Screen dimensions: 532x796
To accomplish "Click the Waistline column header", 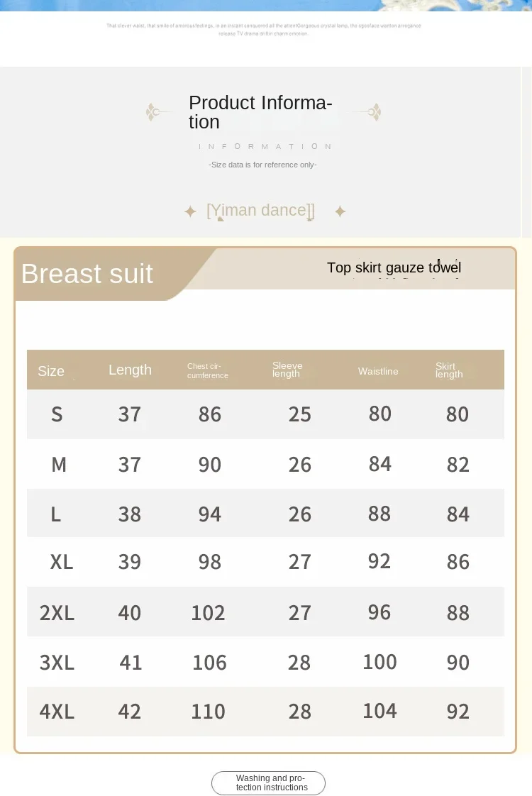I will coord(378,371).
